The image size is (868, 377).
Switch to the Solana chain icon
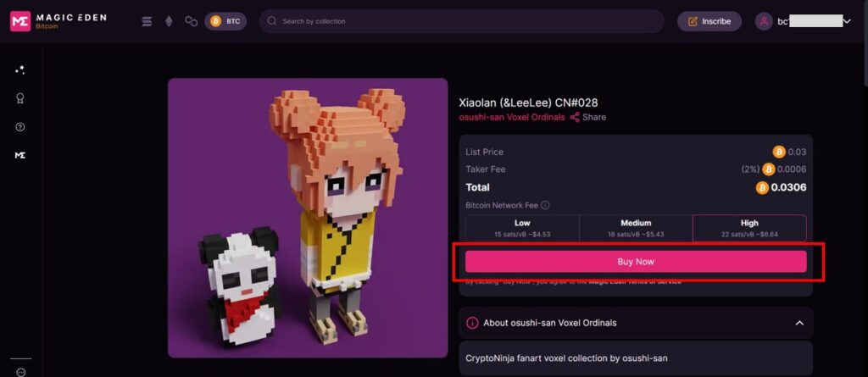pos(147,21)
